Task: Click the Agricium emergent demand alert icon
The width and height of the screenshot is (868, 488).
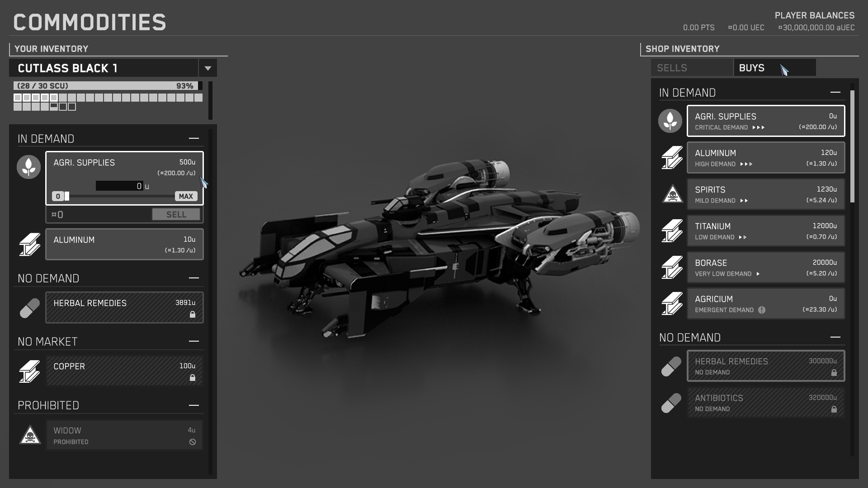Action: tap(762, 310)
